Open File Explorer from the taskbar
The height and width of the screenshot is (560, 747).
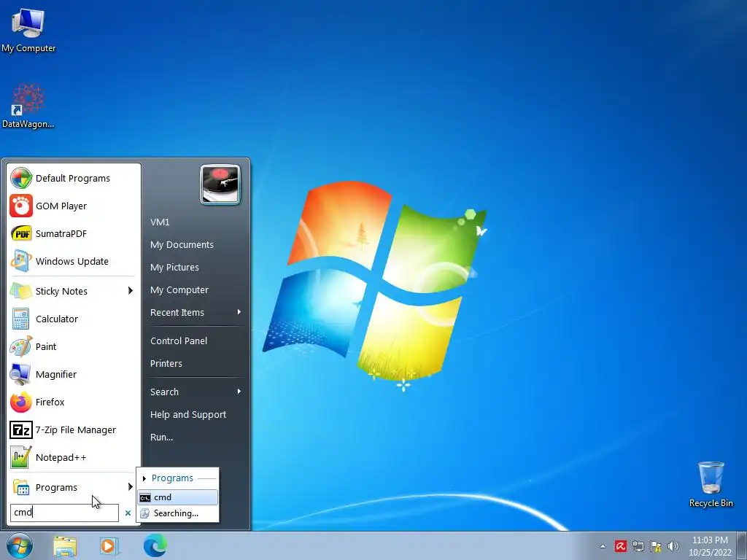click(x=65, y=545)
